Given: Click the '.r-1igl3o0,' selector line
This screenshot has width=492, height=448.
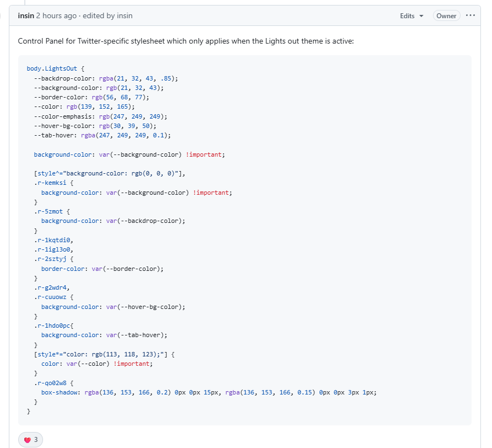Looking at the screenshot, I should (x=54, y=249).
